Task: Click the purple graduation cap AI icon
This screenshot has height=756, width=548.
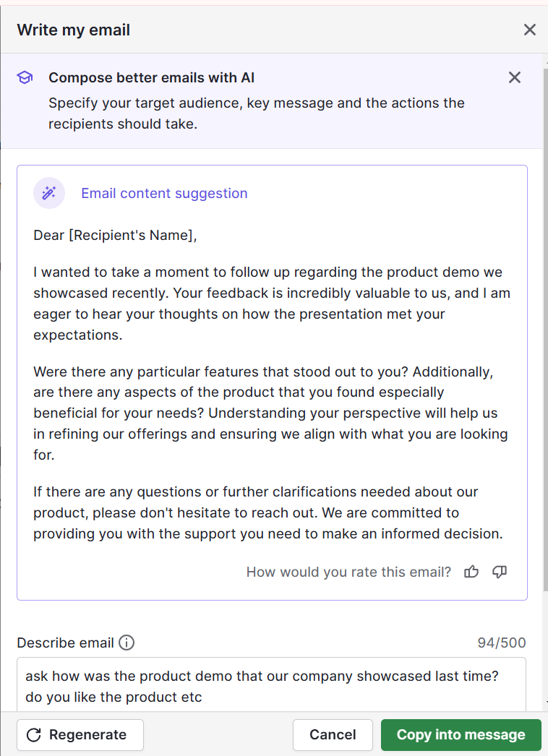Action: tap(24, 77)
